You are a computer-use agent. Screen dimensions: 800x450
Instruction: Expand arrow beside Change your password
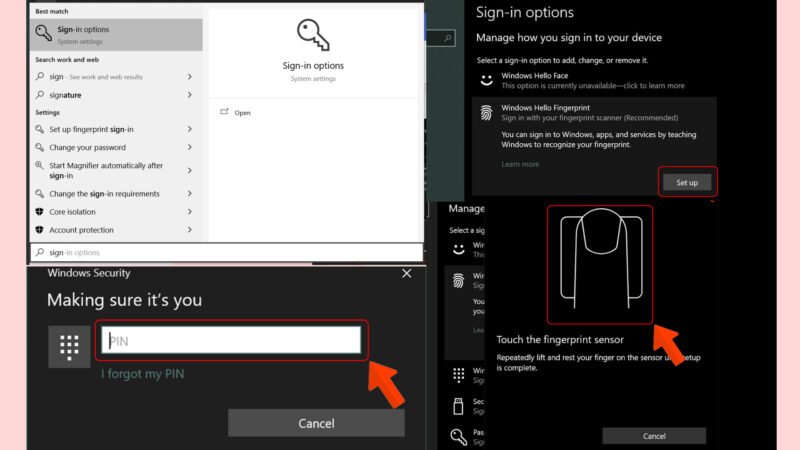tap(189, 147)
